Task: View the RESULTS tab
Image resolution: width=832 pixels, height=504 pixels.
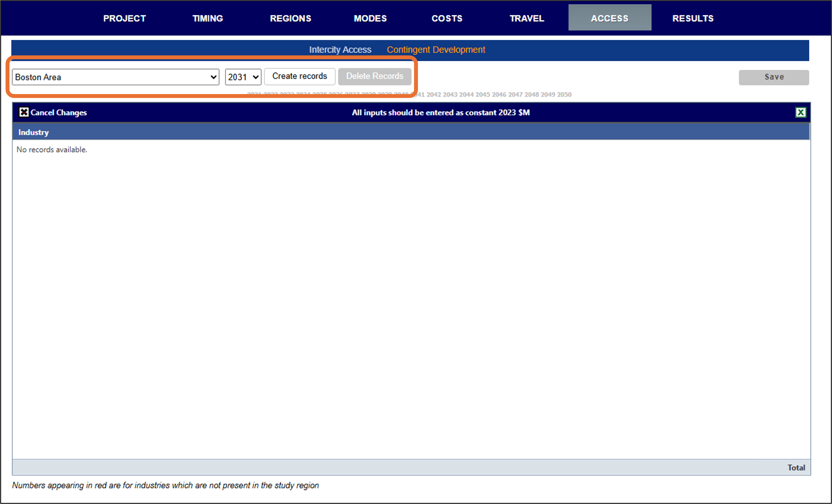Action: click(x=693, y=18)
